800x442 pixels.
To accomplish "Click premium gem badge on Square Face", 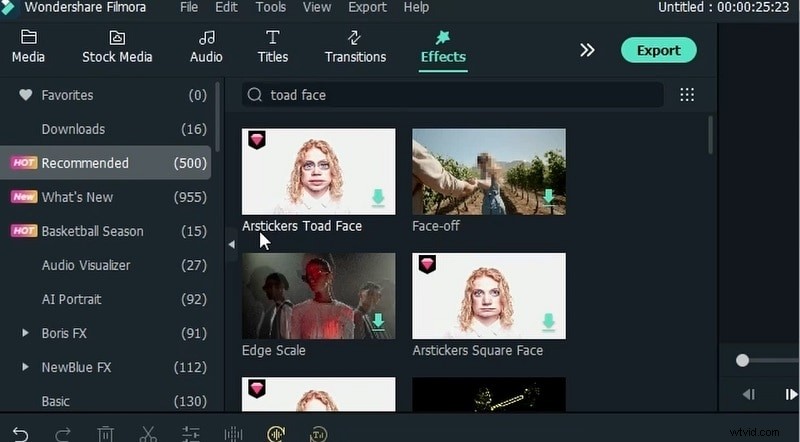I will [427, 264].
